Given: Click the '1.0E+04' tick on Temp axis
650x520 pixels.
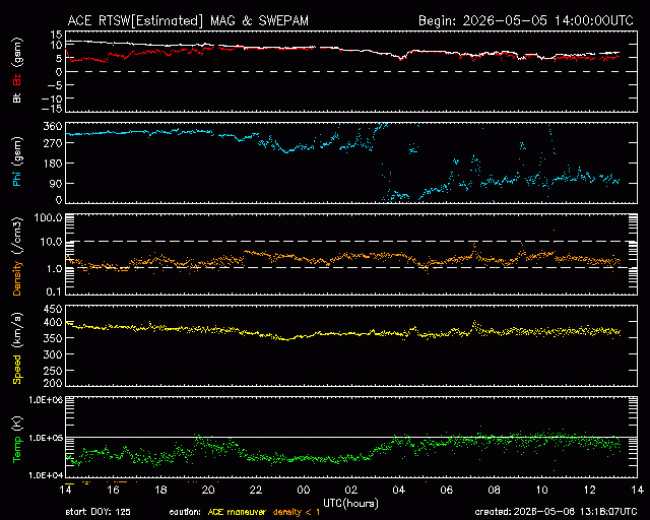Looking at the screenshot, I should pos(46,475).
